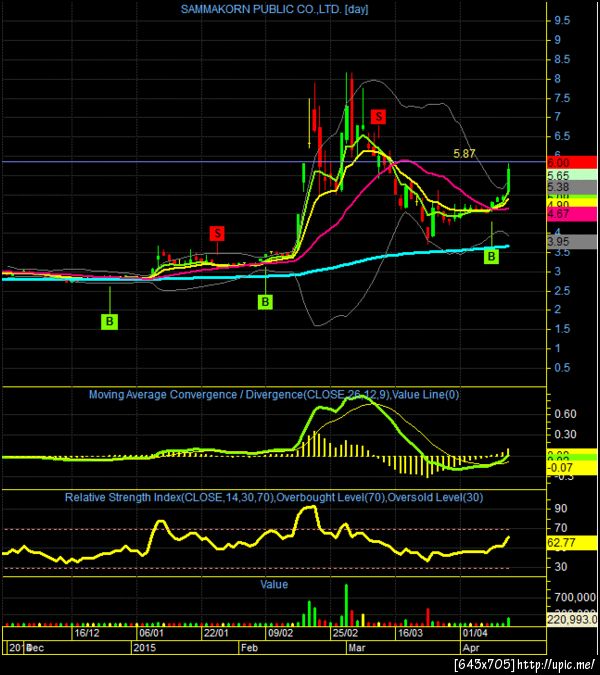Viewport: 600px width, 675px height.
Task: Click the 2015 year label
Action: click(x=145, y=647)
